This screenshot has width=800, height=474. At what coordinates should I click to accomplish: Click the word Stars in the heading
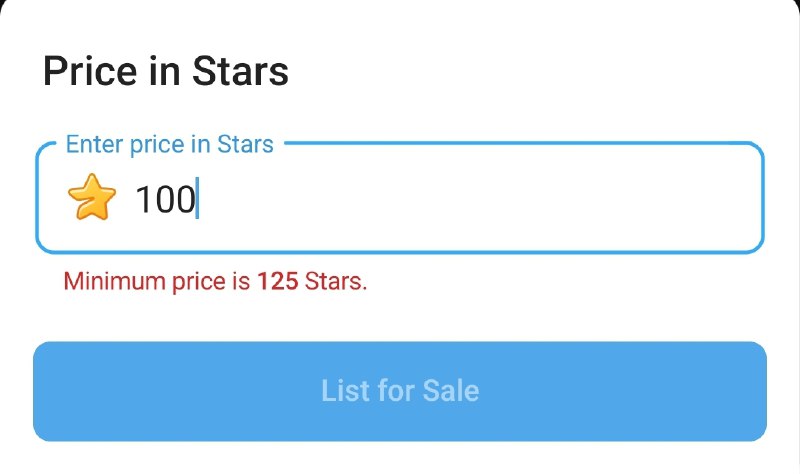(x=240, y=71)
